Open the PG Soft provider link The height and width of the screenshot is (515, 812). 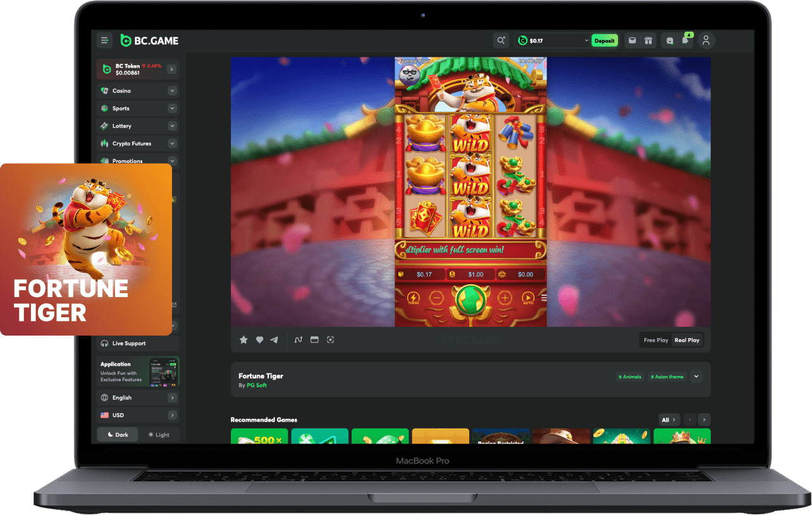(257, 385)
